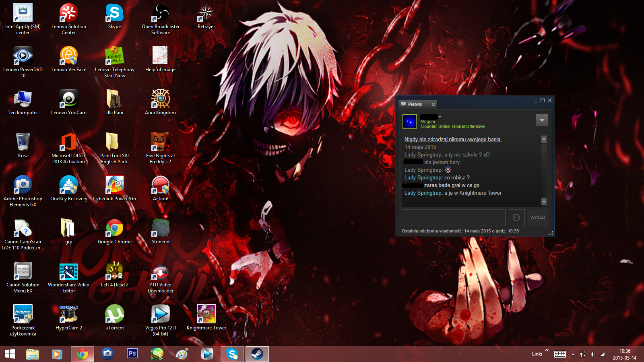The height and width of the screenshot is (362, 644).
Task: Select Aura Kingdom game icon
Action: click(160, 103)
